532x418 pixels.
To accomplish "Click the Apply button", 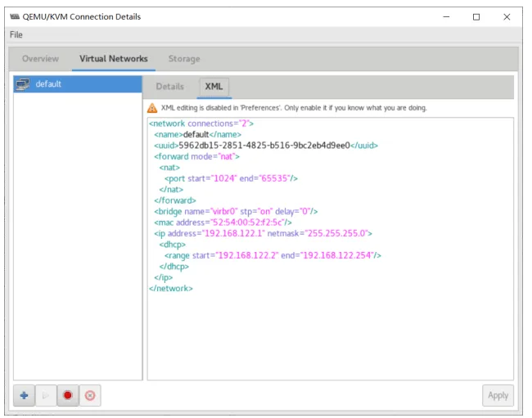I will (498, 395).
